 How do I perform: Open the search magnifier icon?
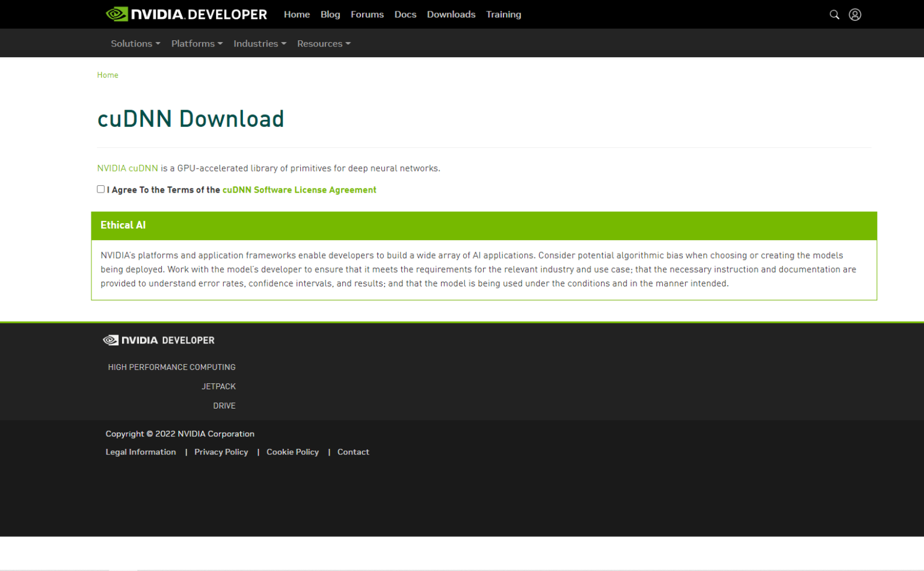(x=834, y=14)
